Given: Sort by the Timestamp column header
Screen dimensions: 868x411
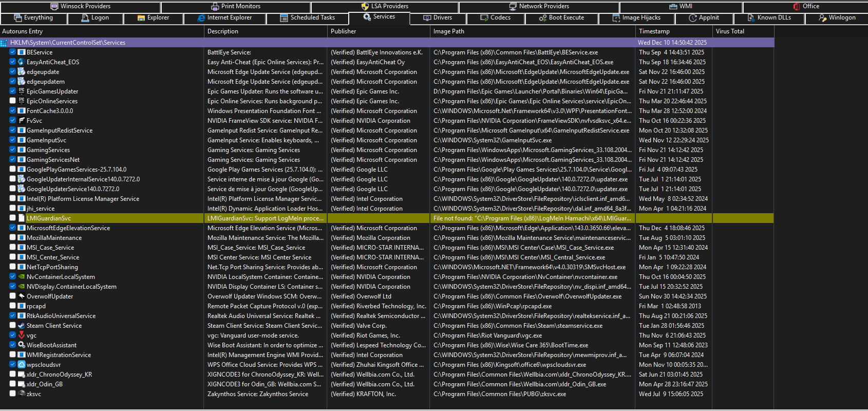Looking at the screenshot, I should click(x=674, y=31).
